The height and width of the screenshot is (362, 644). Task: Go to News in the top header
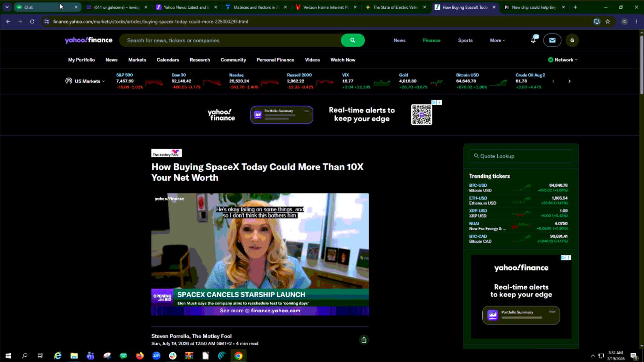tap(399, 40)
